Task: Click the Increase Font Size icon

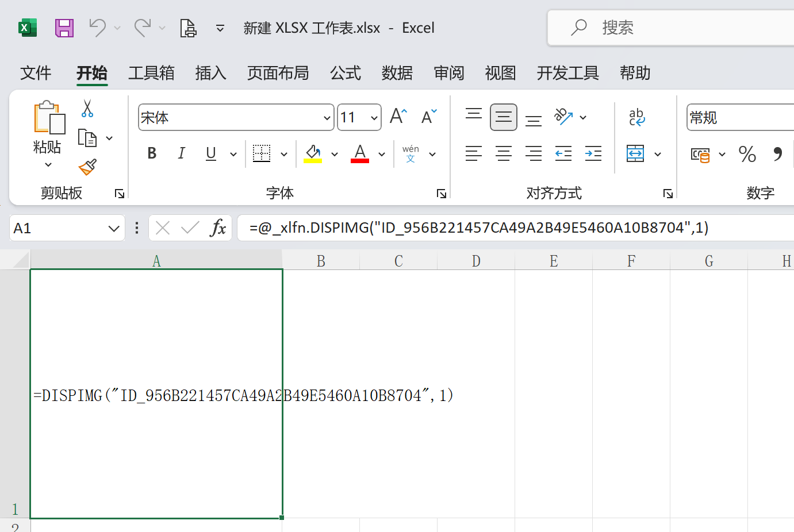Action: [398, 117]
